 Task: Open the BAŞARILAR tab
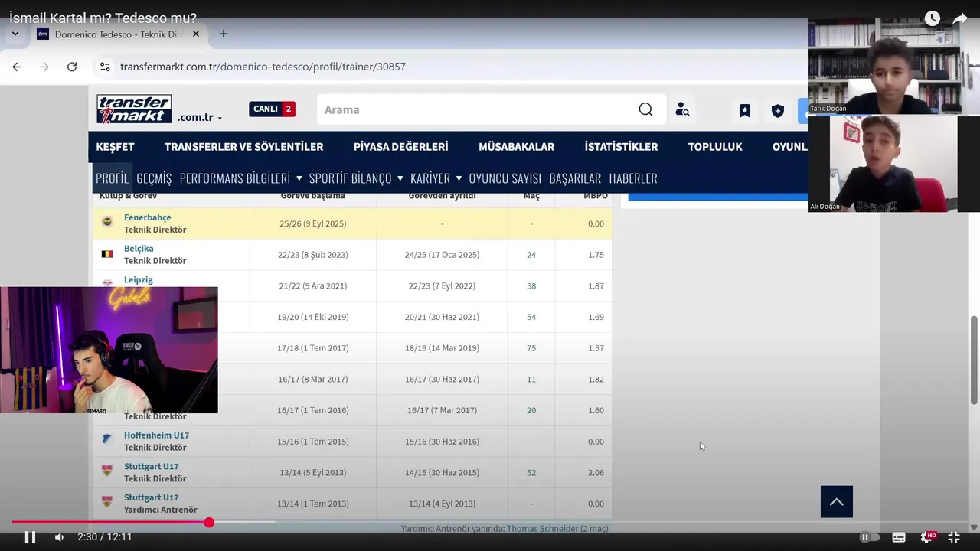point(575,178)
